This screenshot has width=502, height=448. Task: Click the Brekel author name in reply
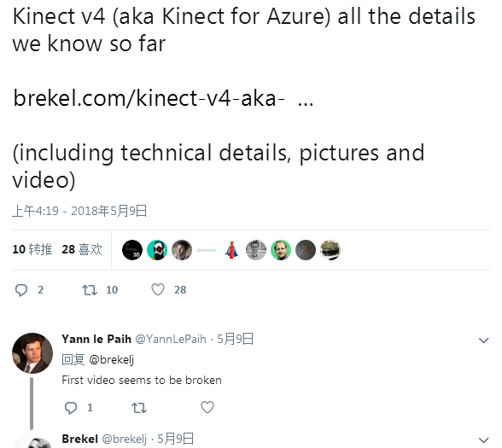tap(79, 439)
